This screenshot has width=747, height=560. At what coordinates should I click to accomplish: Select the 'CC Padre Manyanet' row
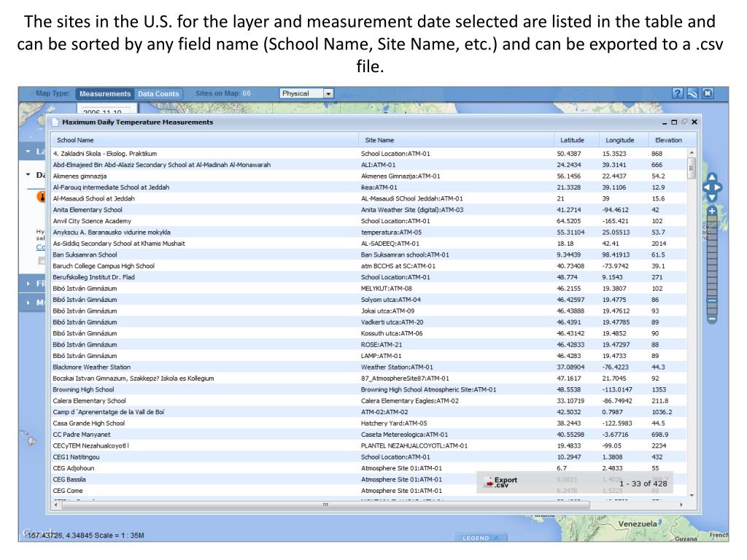click(368, 435)
